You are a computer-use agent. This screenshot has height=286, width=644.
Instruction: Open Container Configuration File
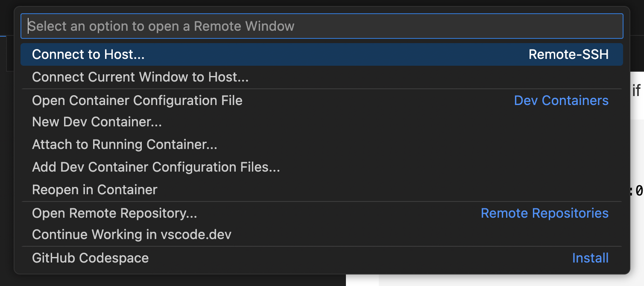[137, 101]
